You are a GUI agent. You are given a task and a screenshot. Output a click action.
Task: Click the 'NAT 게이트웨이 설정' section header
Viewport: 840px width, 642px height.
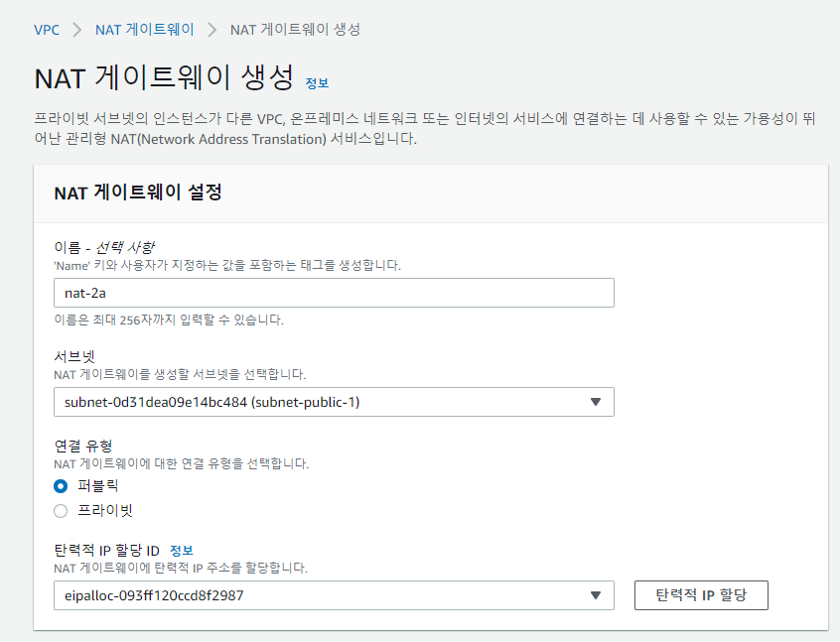click(x=137, y=193)
